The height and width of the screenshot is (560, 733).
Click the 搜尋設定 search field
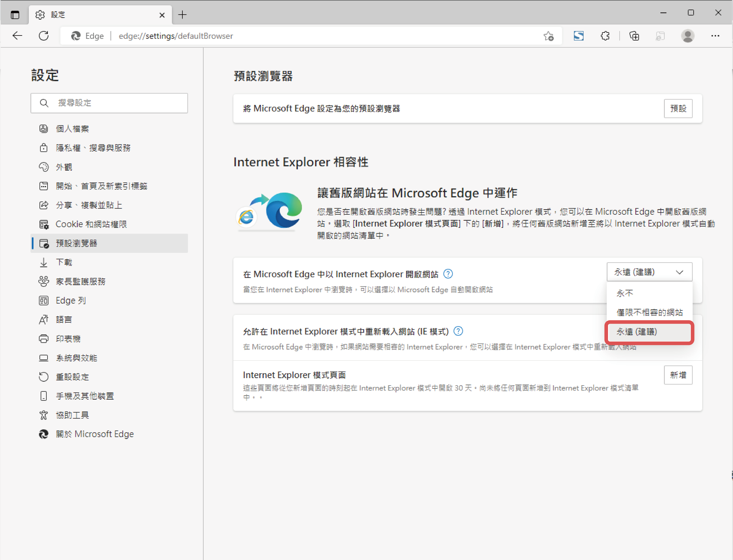(109, 103)
